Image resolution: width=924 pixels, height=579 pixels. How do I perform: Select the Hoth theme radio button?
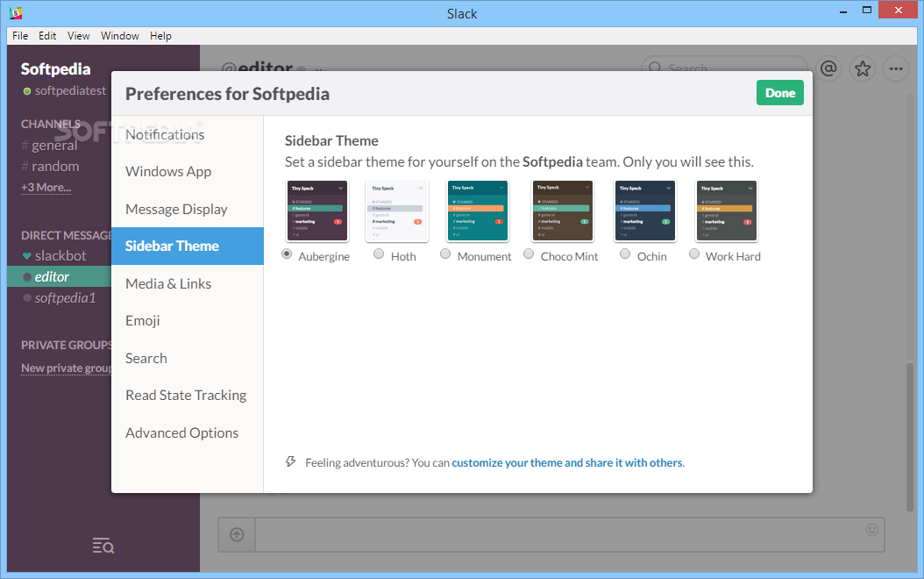pos(379,254)
